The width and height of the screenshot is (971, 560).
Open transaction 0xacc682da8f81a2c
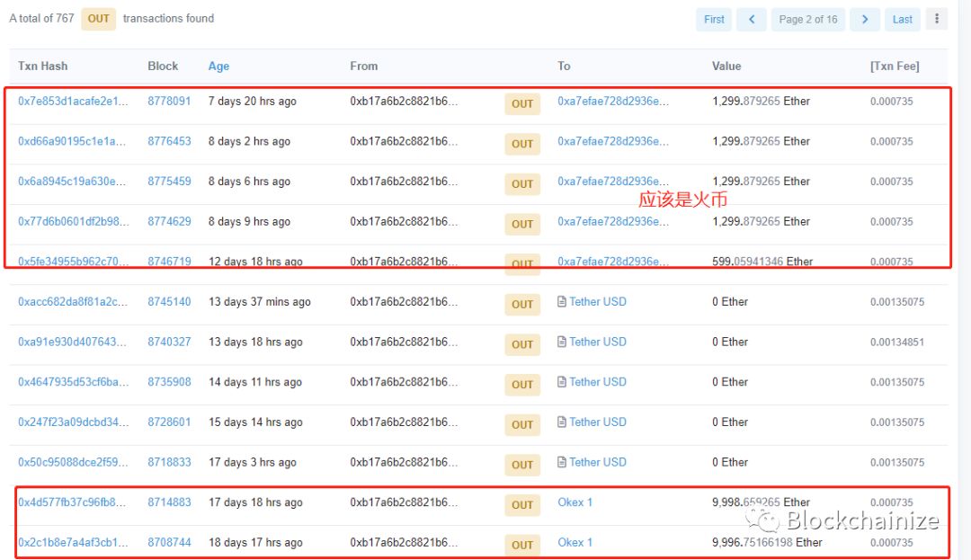tap(73, 302)
